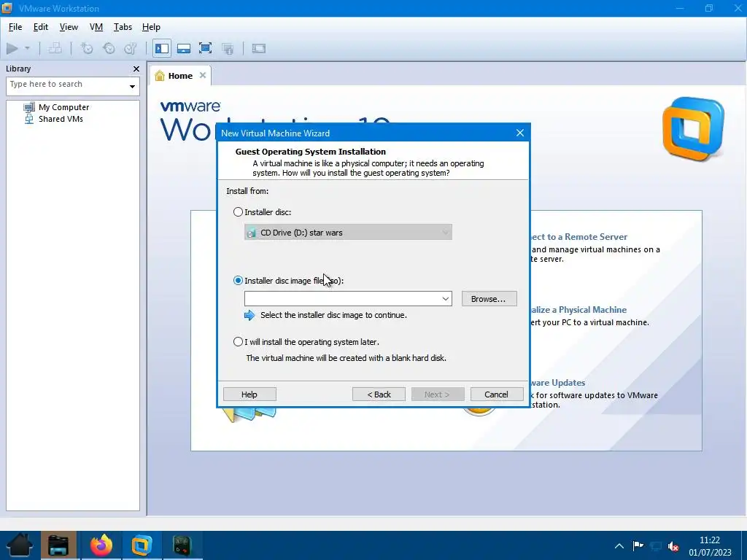
Task: Click the Take Snapshot toolbar icon
Action: tap(87, 48)
